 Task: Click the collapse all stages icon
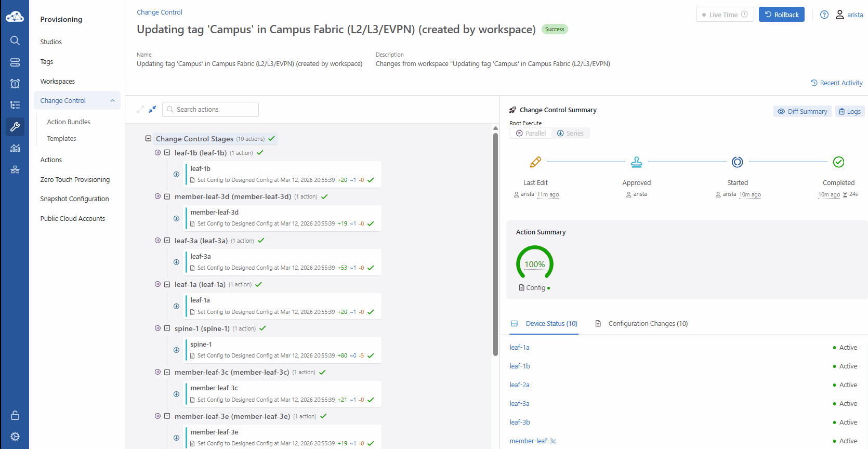152,109
